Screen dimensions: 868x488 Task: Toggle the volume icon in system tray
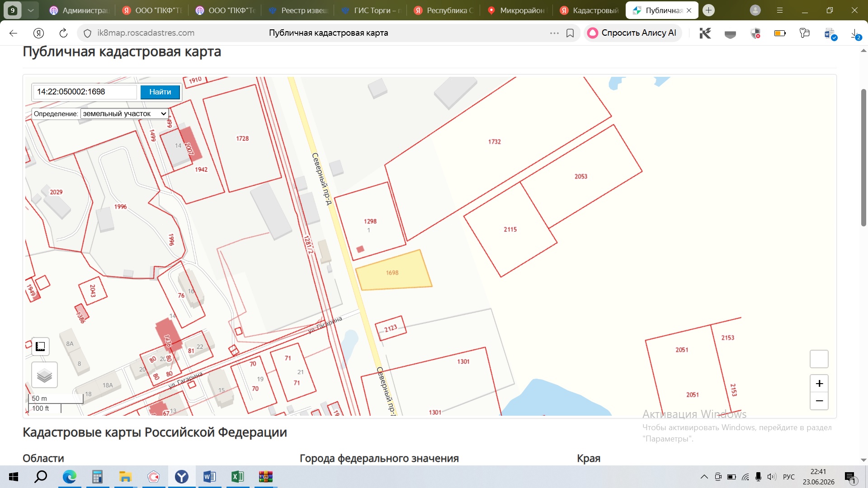tap(772, 477)
